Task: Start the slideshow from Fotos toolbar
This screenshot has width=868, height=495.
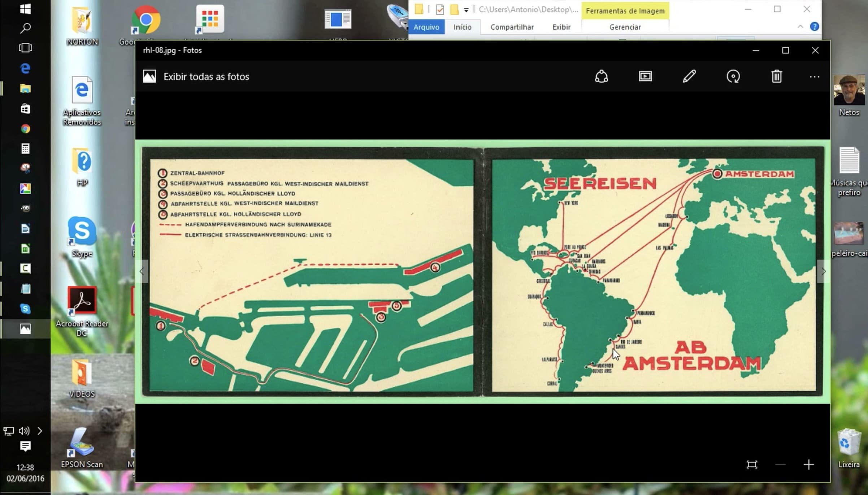Action: (645, 77)
